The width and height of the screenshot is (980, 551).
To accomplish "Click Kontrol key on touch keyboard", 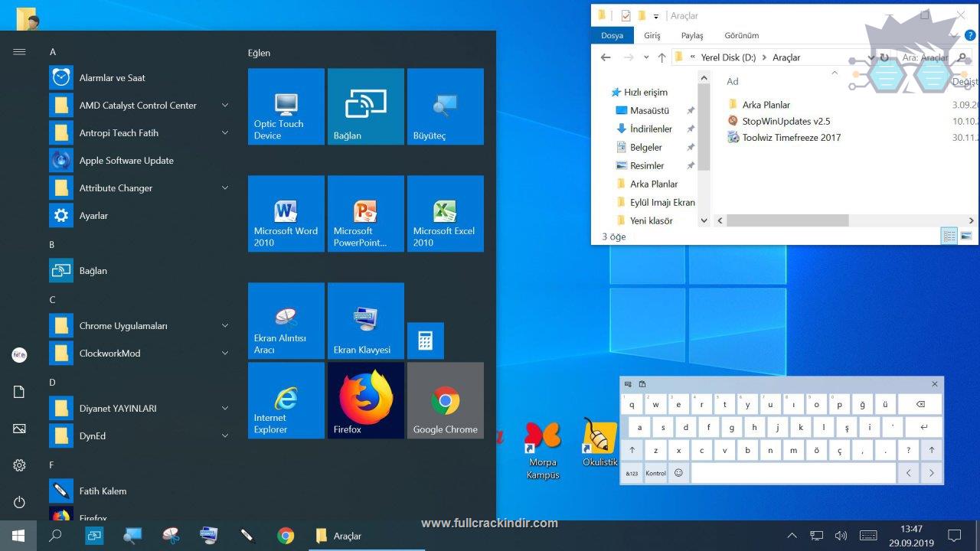I will coord(655,473).
